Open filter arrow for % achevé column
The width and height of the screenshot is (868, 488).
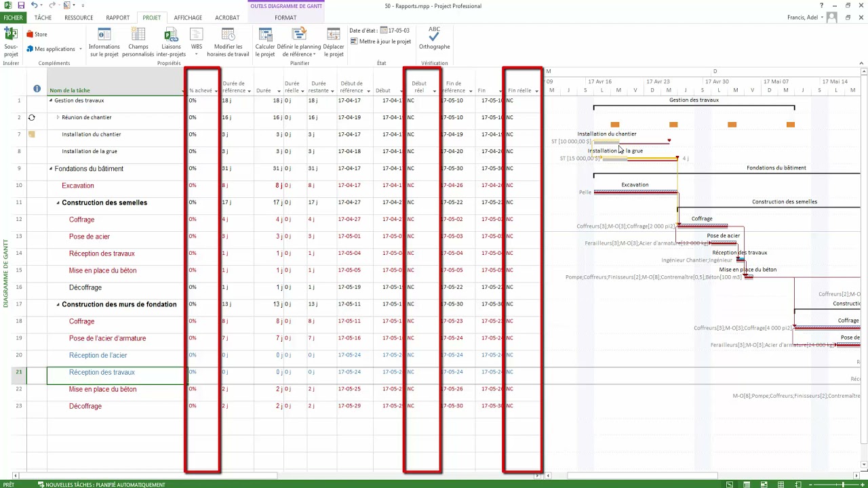(x=216, y=91)
